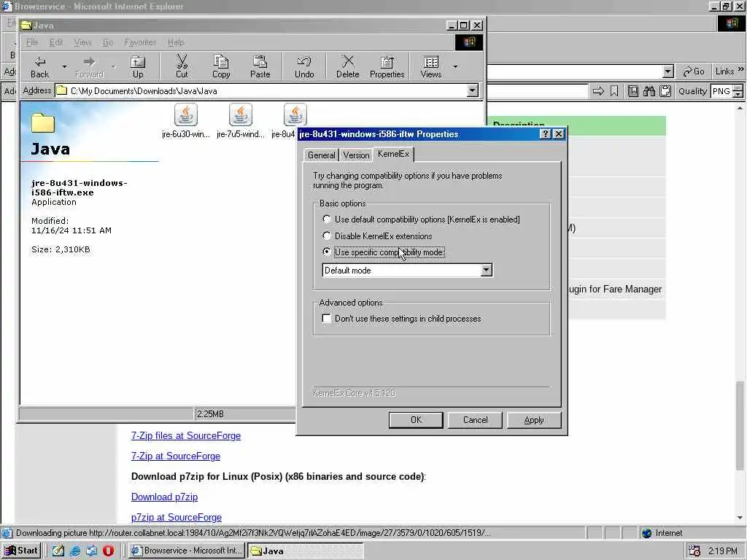Switch to the Version tab
The image size is (747, 560).
click(356, 155)
